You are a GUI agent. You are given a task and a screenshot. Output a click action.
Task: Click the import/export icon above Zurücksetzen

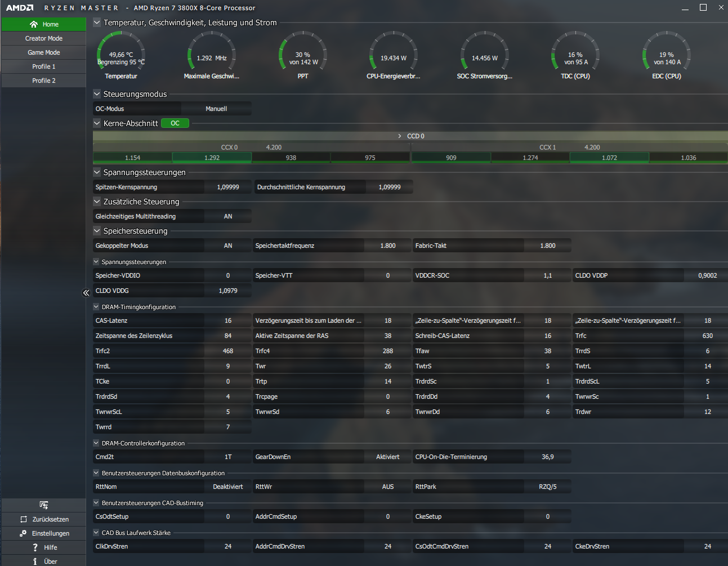pos(43,505)
